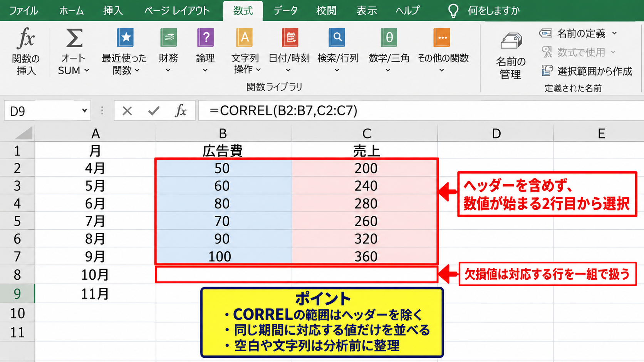644x362 pixels.
Task: Open the Name Box dropdown arrow
Action: (84, 111)
